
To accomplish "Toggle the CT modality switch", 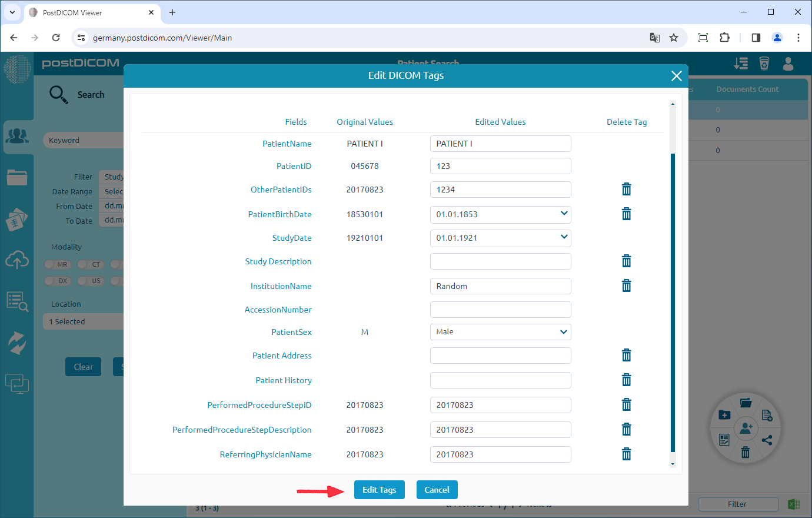I will click(x=90, y=264).
